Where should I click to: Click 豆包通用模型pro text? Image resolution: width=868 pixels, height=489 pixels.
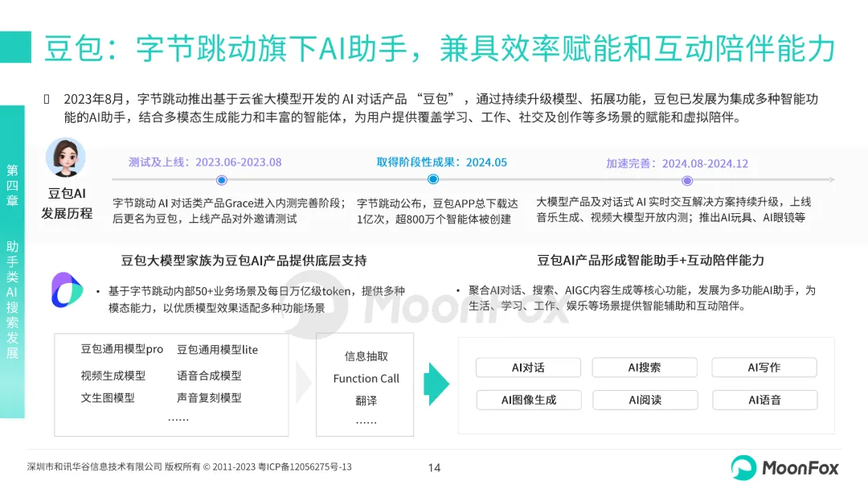122,349
